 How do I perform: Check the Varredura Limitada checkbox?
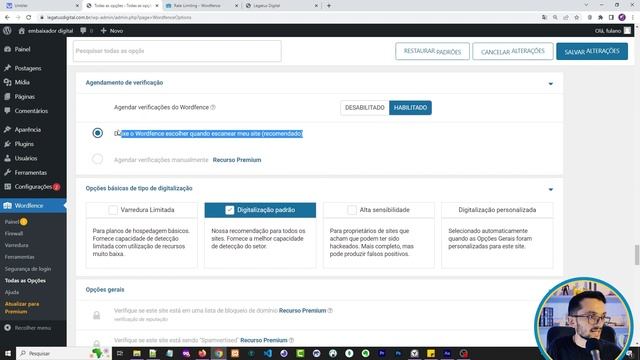tap(113, 210)
